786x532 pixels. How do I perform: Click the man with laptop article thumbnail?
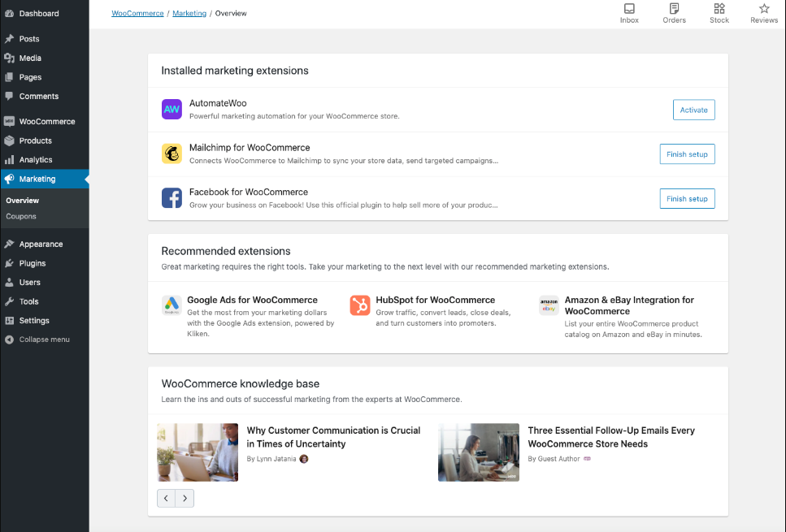pyautogui.click(x=198, y=452)
